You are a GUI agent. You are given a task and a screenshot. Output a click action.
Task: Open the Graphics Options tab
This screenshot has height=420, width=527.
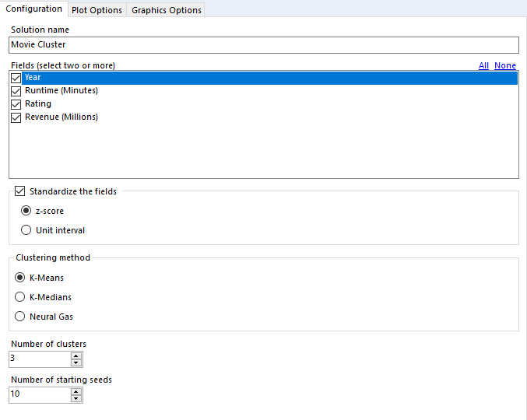click(x=167, y=10)
